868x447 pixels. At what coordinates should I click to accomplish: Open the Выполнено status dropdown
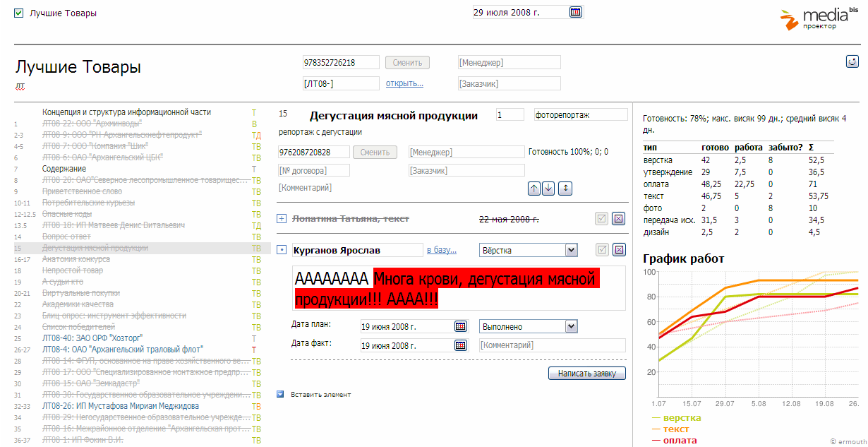click(x=571, y=326)
